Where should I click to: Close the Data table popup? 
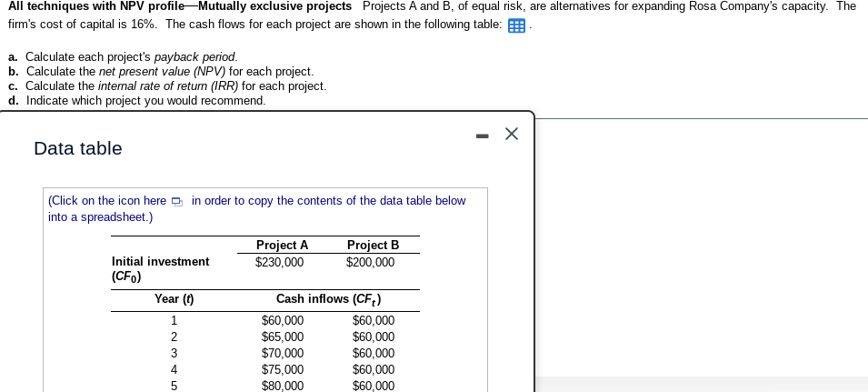pos(512,134)
